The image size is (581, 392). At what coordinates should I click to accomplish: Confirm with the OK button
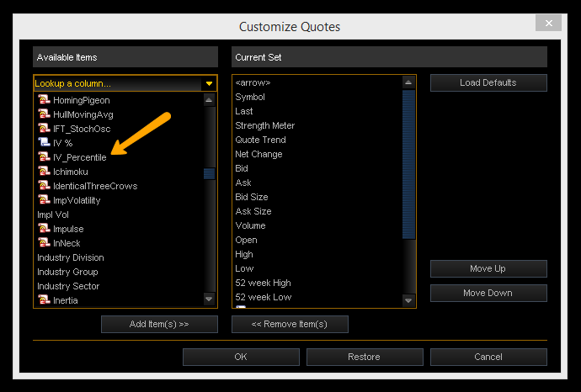[241, 357]
